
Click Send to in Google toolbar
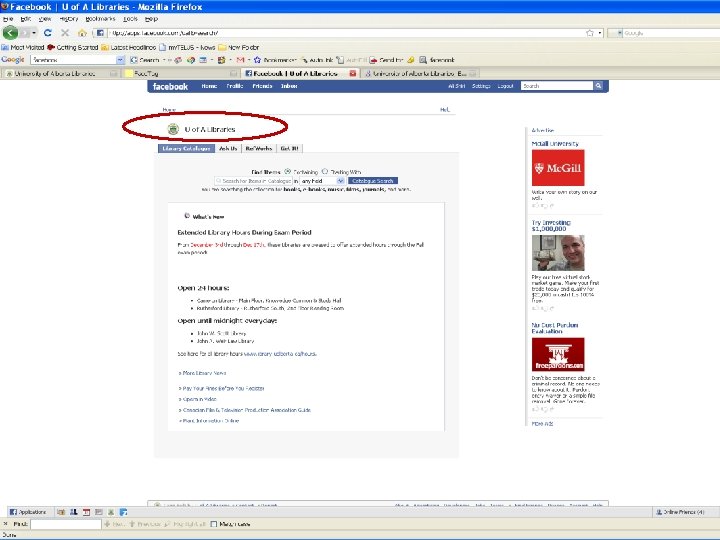tap(386, 60)
